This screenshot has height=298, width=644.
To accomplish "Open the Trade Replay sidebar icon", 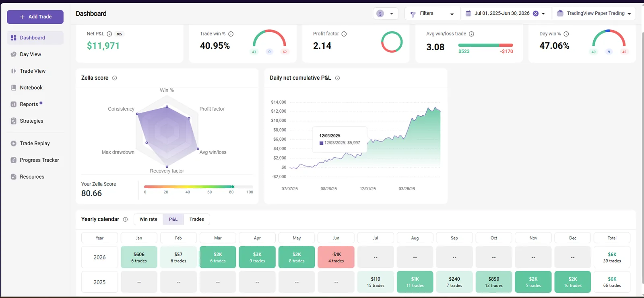I will tap(13, 143).
